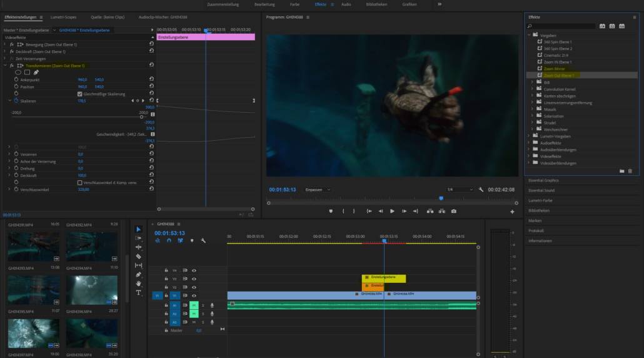The width and height of the screenshot is (644, 358).
Task: Expand Lumetri-Vorgaben folder
Action: tap(529, 136)
